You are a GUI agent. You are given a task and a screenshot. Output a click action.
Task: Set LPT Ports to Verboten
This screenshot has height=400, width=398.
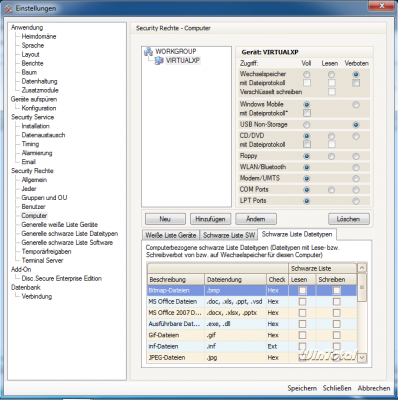click(x=356, y=201)
